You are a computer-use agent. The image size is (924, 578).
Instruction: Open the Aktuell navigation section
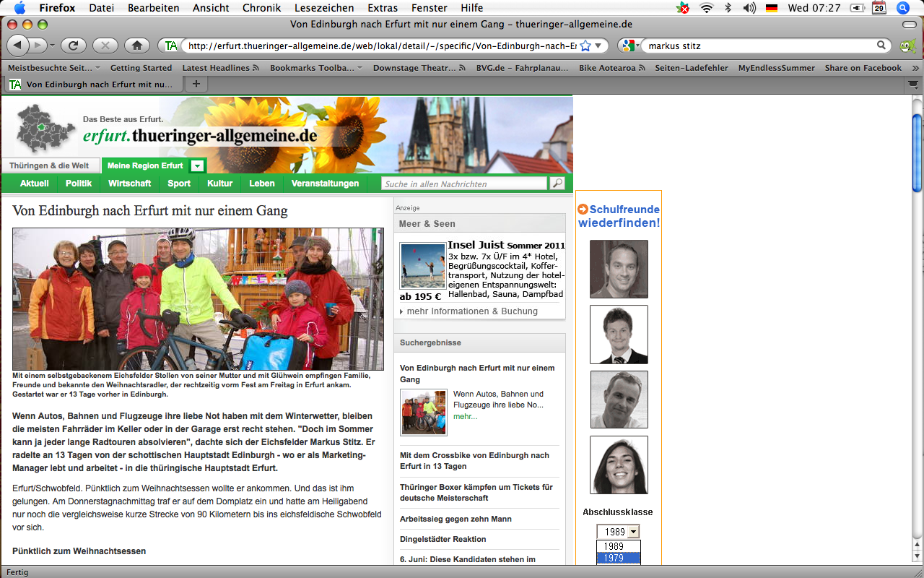34,184
